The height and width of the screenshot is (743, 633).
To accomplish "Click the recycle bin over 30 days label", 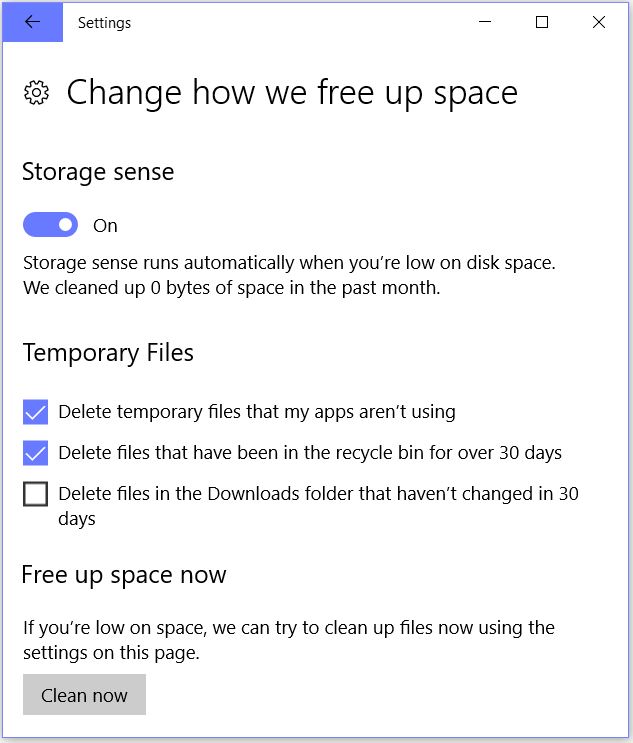I will [310, 453].
